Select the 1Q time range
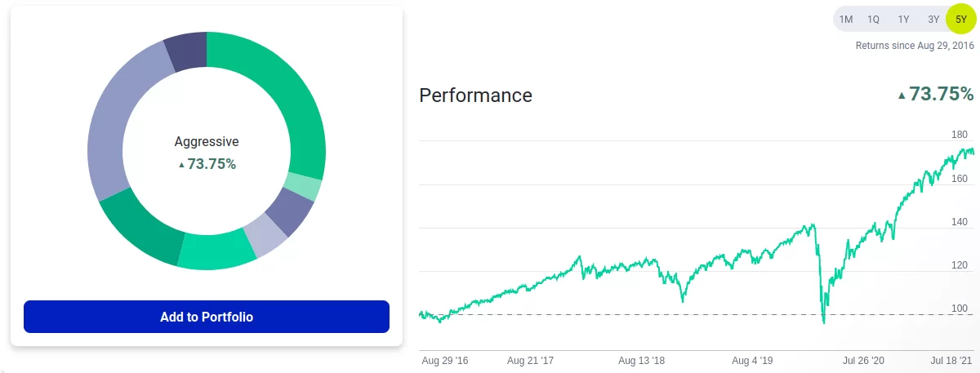 point(873,19)
